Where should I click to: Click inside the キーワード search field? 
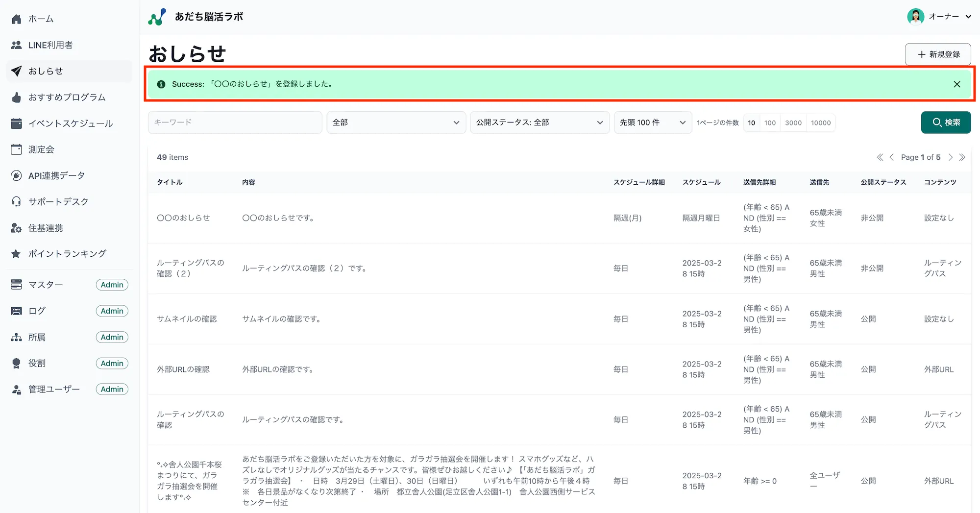(x=234, y=122)
